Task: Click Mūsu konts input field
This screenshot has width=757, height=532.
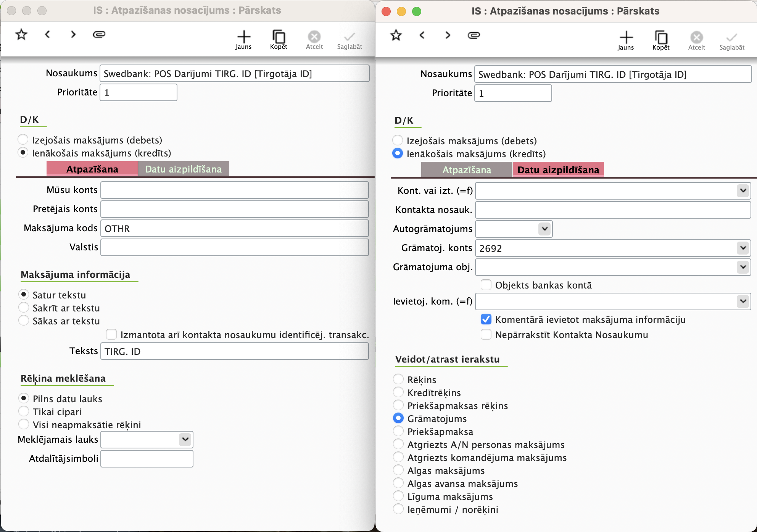Action: point(234,190)
